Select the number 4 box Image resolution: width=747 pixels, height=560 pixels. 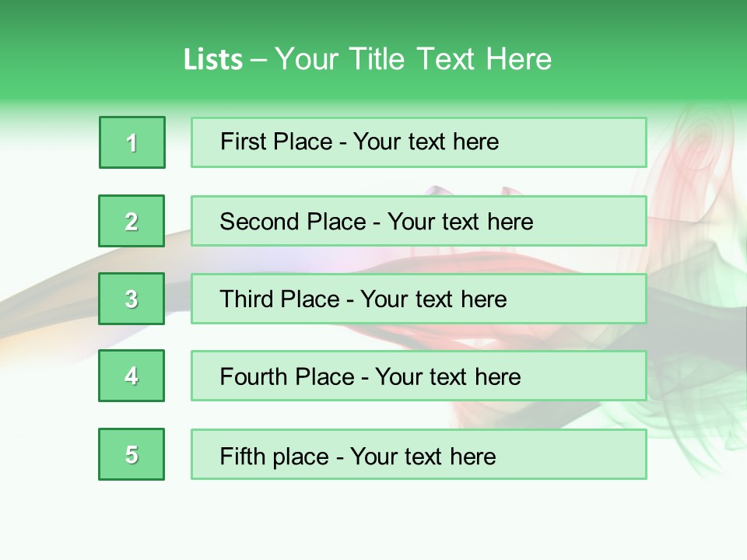click(x=132, y=376)
